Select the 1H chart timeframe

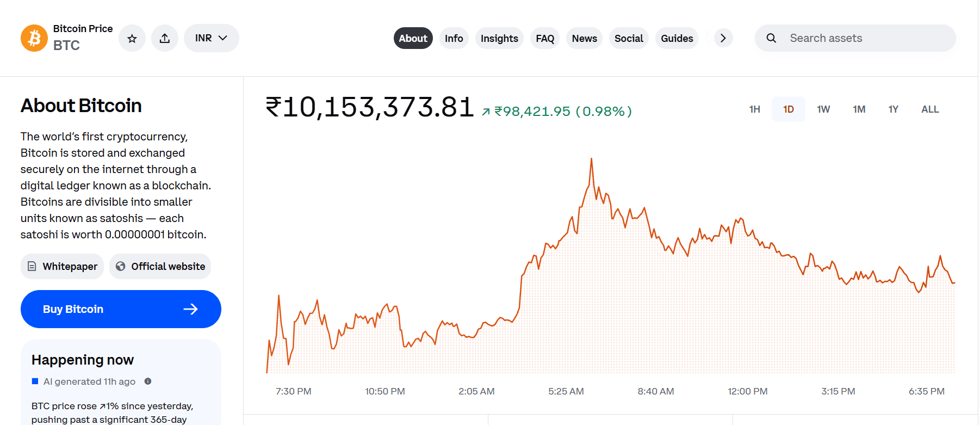point(754,109)
